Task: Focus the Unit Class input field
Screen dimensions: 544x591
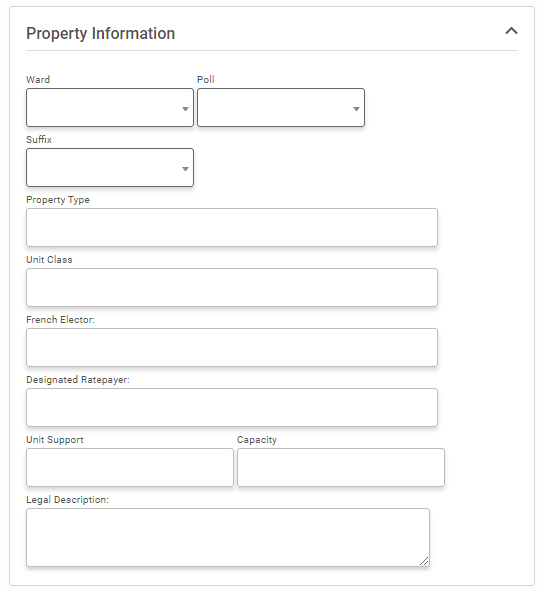Action: [x=232, y=287]
